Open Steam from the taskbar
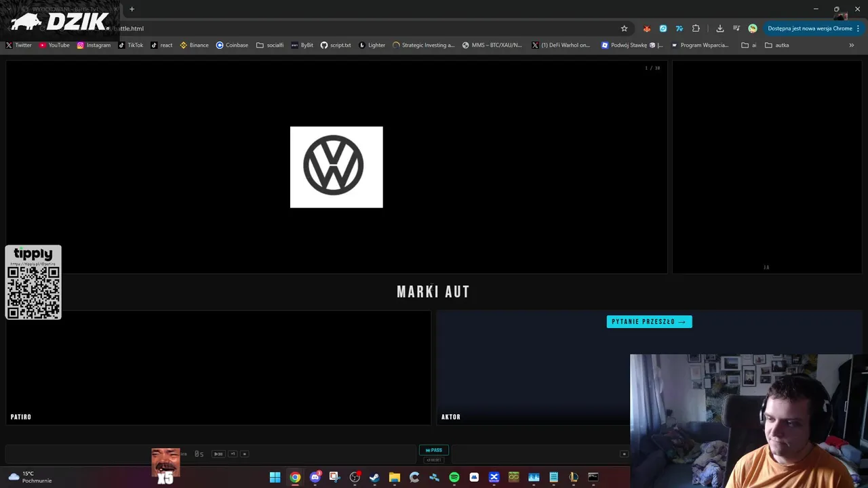 coord(374,477)
